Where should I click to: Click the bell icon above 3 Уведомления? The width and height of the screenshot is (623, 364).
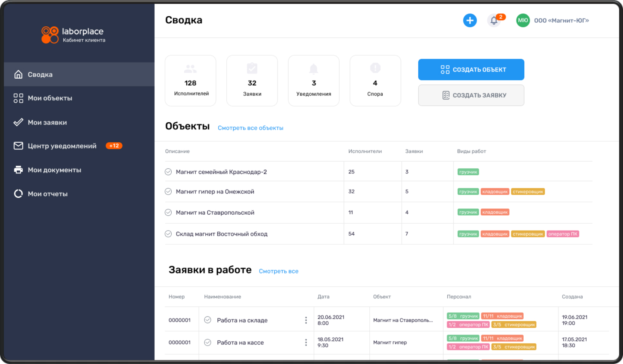tap(314, 69)
